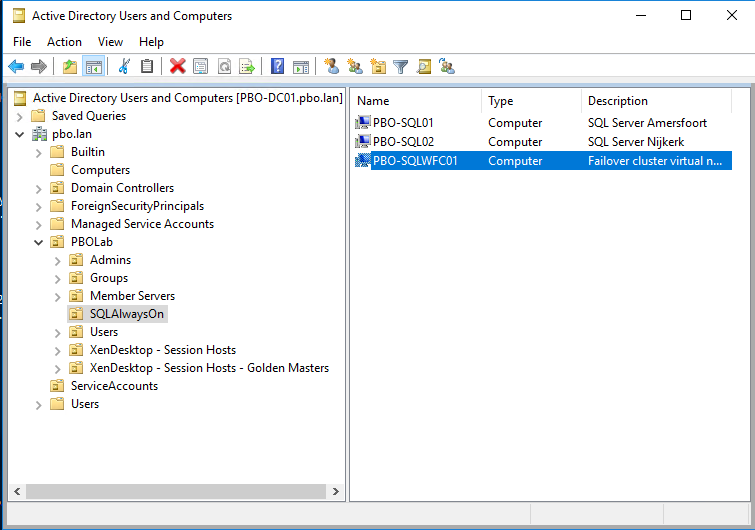Click the Cut scissors icon
755x530 pixels.
(x=124, y=66)
